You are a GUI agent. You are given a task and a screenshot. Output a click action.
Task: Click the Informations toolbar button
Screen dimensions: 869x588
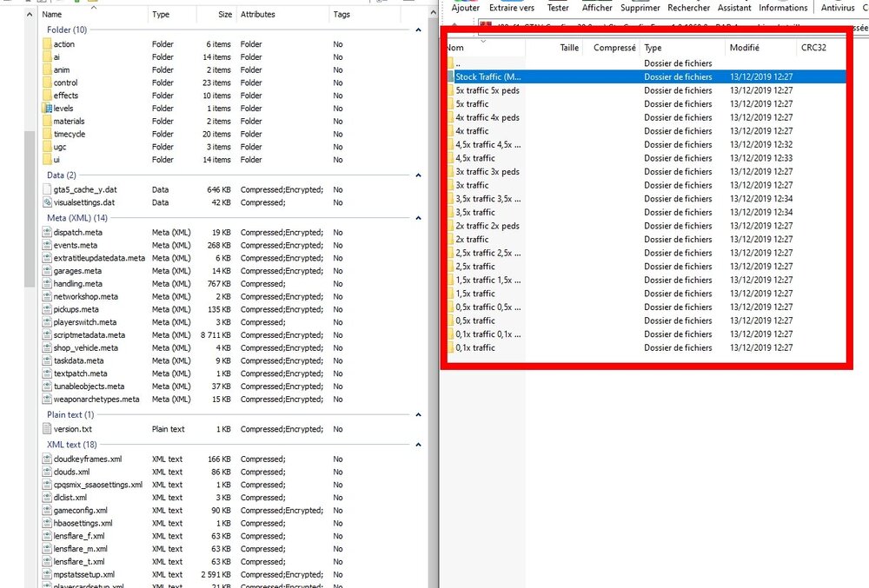click(783, 8)
